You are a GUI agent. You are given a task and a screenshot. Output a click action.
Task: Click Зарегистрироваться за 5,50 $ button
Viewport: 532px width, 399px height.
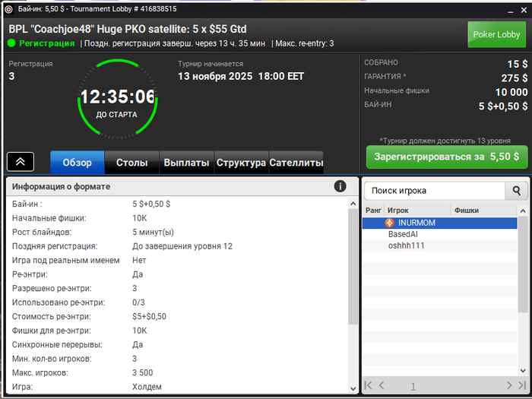coord(447,157)
